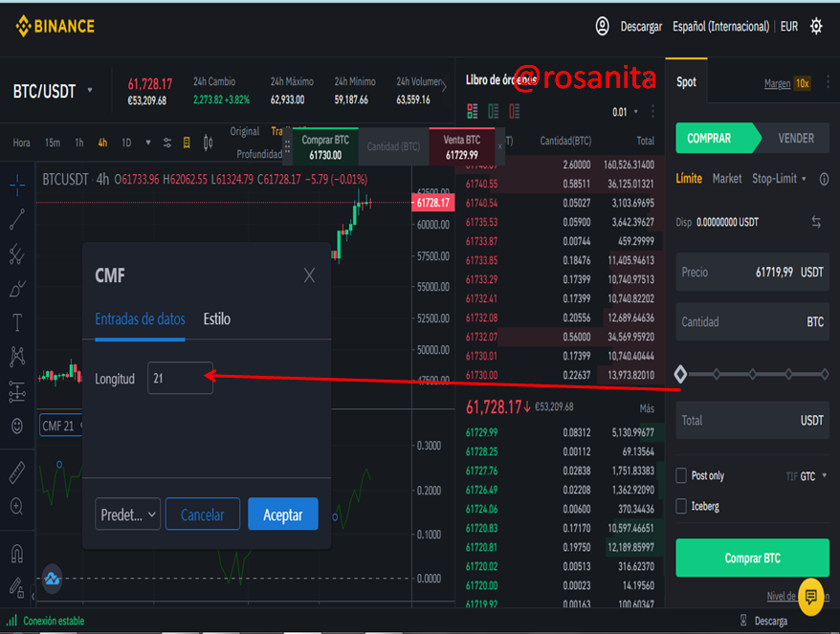The height and width of the screenshot is (634, 840).
Task: Open the TIF GTC dropdown
Action: pos(807,476)
